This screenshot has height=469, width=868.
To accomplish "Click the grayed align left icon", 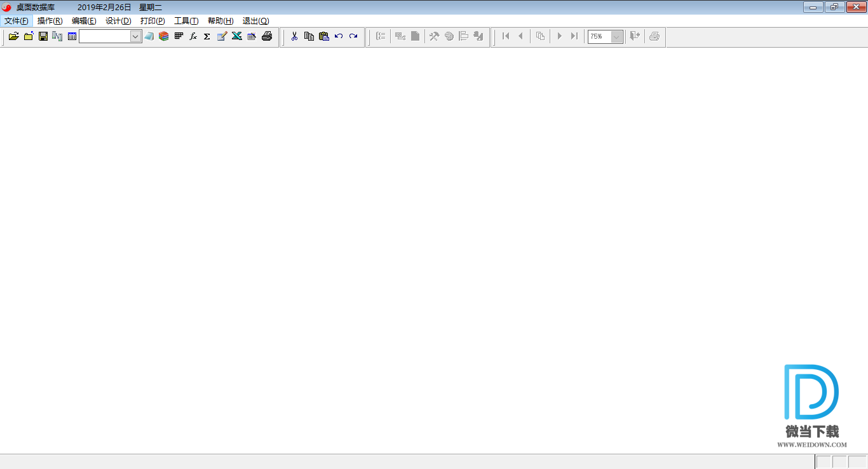I will coord(464,36).
